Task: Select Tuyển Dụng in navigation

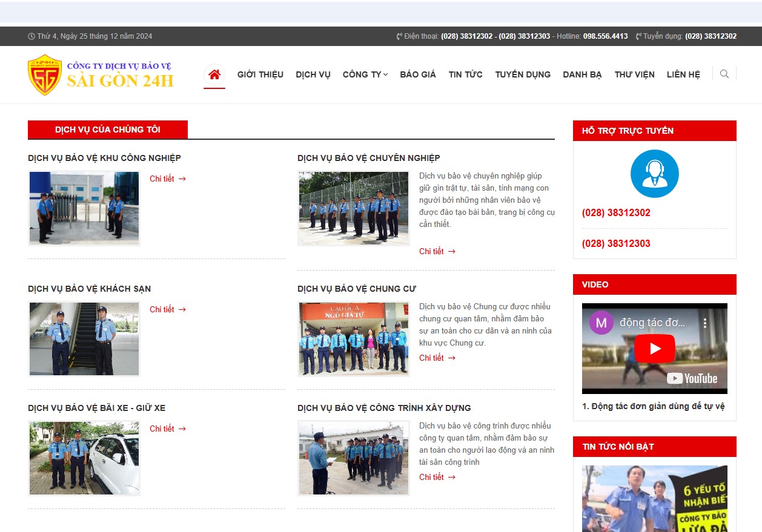Action: (x=522, y=74)
